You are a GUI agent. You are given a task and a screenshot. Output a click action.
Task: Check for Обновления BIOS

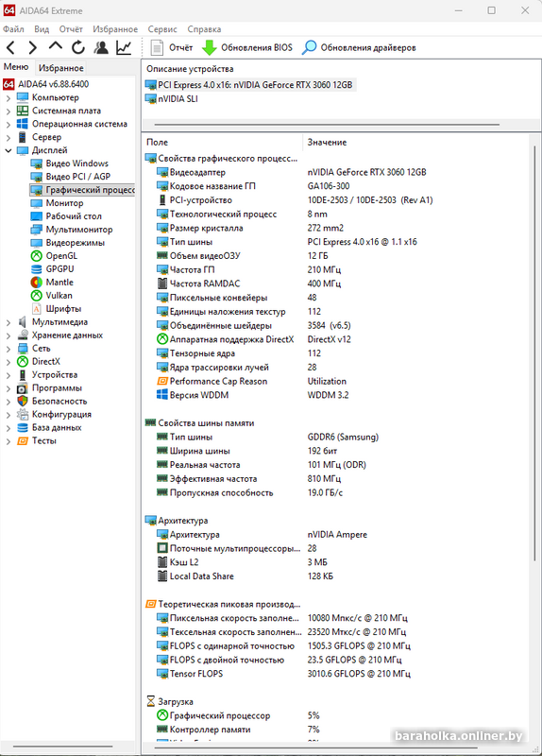tap(247, 47)
